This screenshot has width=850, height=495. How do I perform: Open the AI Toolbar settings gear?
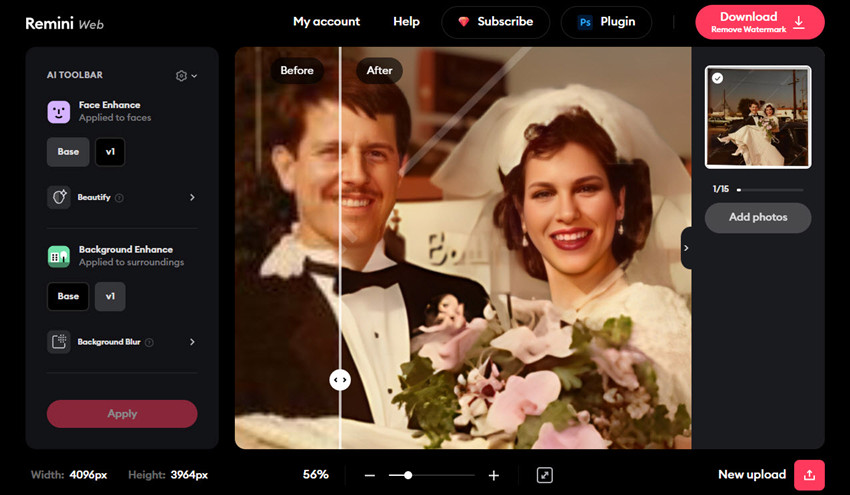tap(182, 75)
